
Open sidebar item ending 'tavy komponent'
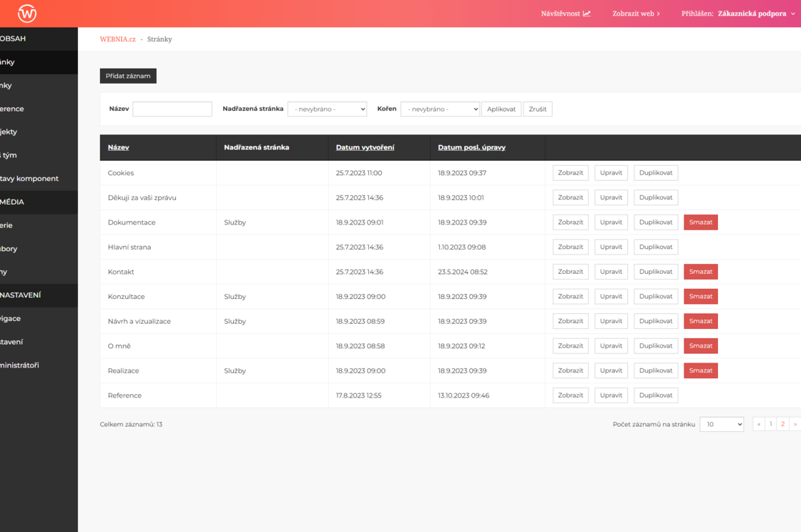pos(39,179)
